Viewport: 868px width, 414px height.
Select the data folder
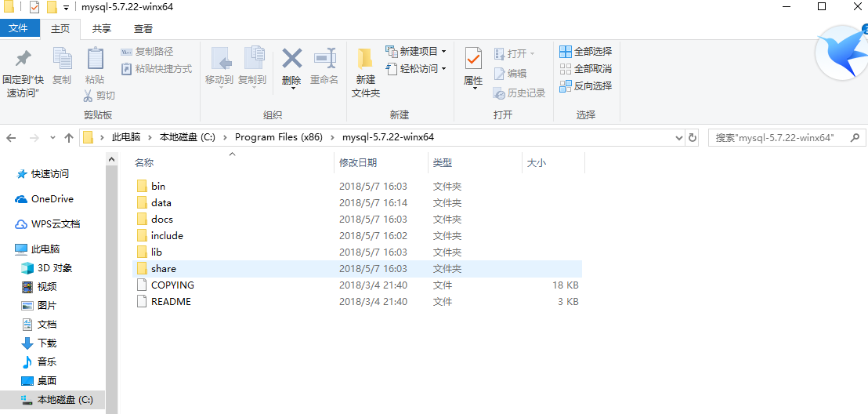[357, 203]
